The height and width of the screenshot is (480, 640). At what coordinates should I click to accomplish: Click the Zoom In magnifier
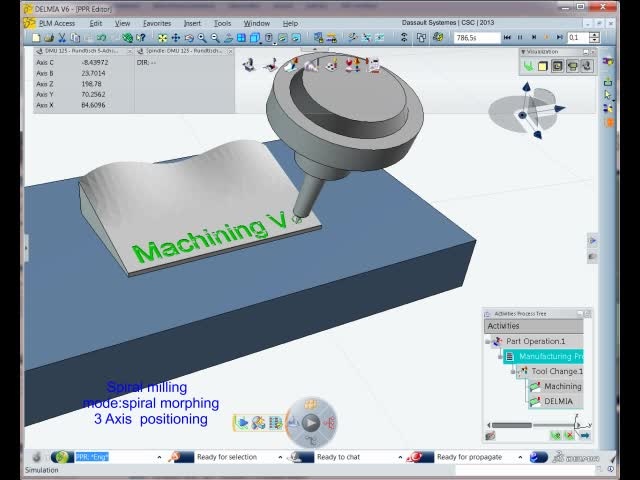pos(202,38)
